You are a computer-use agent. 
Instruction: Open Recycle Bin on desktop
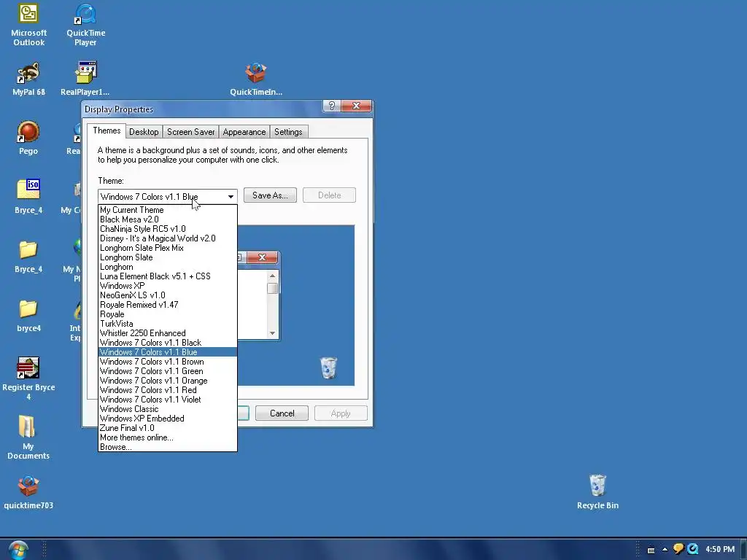(597, 491)
